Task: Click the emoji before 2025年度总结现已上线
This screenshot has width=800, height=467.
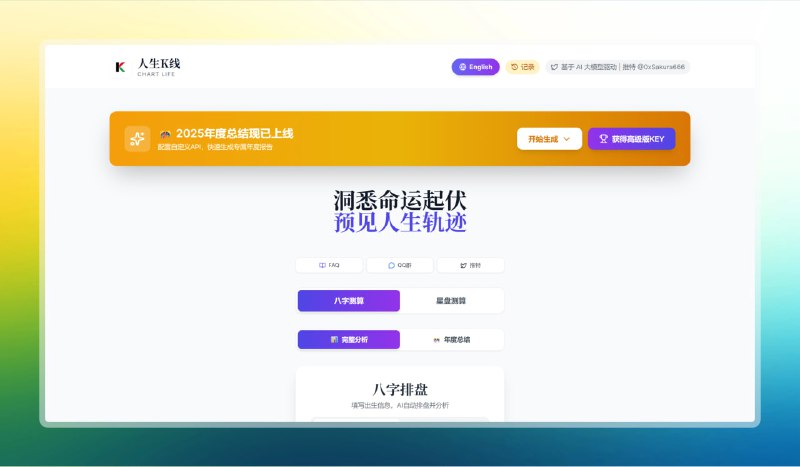Action: tap(165, 134)
